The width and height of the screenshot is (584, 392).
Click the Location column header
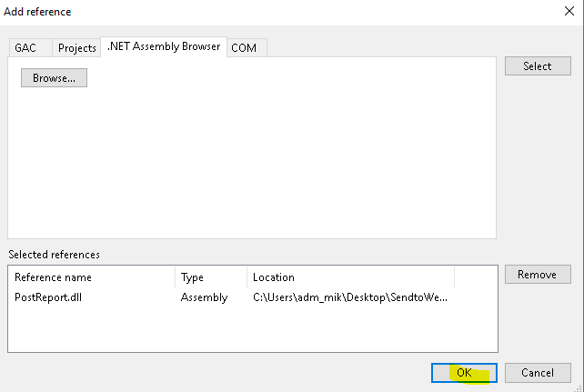350,277
